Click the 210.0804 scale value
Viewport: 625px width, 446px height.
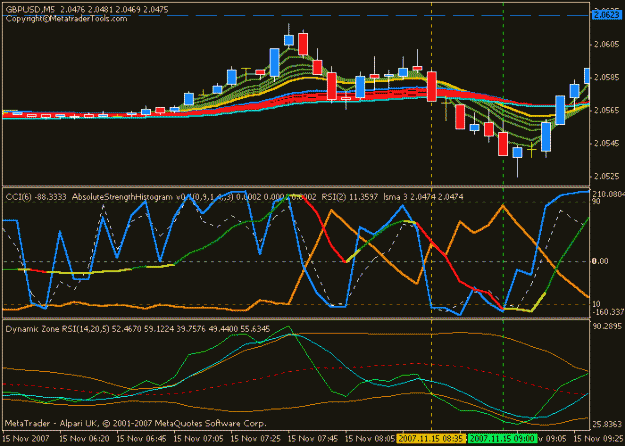pos(608,194)
